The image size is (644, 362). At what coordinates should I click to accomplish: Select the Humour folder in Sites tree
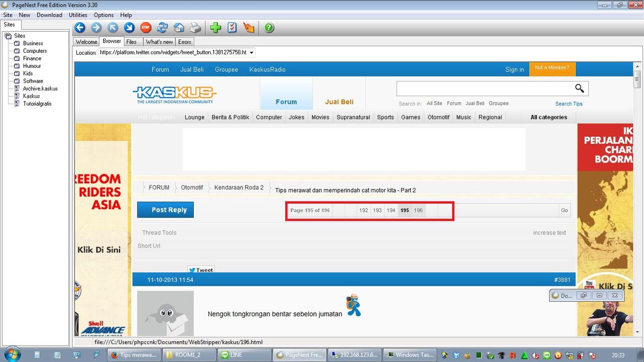click(32, 66)
